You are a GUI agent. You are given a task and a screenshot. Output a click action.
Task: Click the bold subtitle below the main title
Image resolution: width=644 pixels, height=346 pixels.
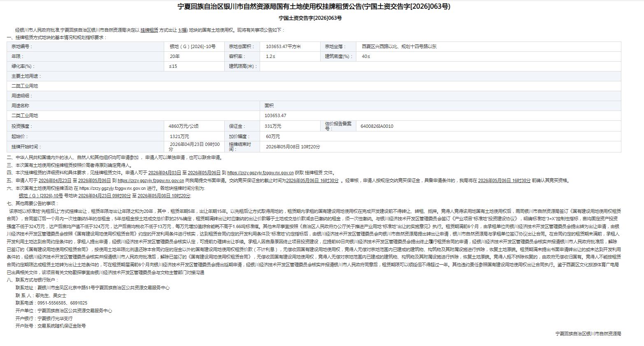pyautogui.click(x=310, y=18)
